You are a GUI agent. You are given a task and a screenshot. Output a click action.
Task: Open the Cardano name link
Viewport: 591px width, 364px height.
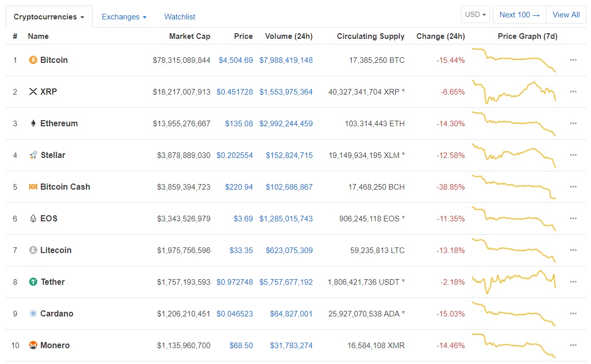click(57, 314)
